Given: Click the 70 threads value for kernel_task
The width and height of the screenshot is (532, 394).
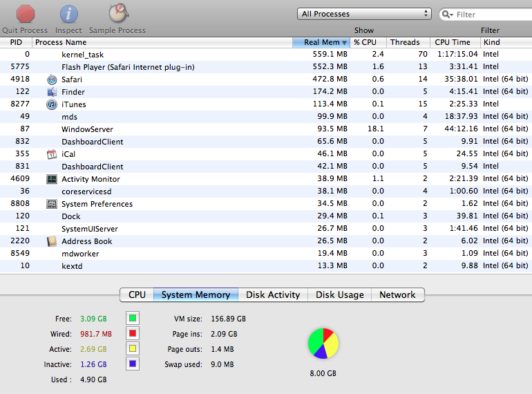Looking at the screenshot, I should coord(423,55).
